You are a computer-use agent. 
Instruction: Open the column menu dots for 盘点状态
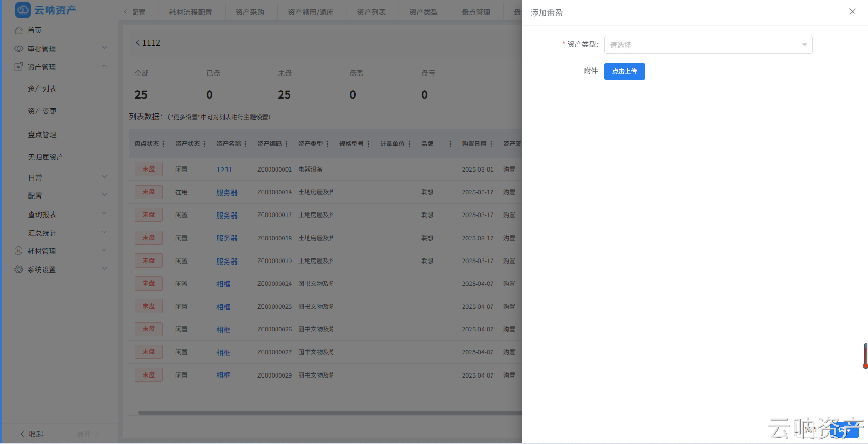pos(163,144)
